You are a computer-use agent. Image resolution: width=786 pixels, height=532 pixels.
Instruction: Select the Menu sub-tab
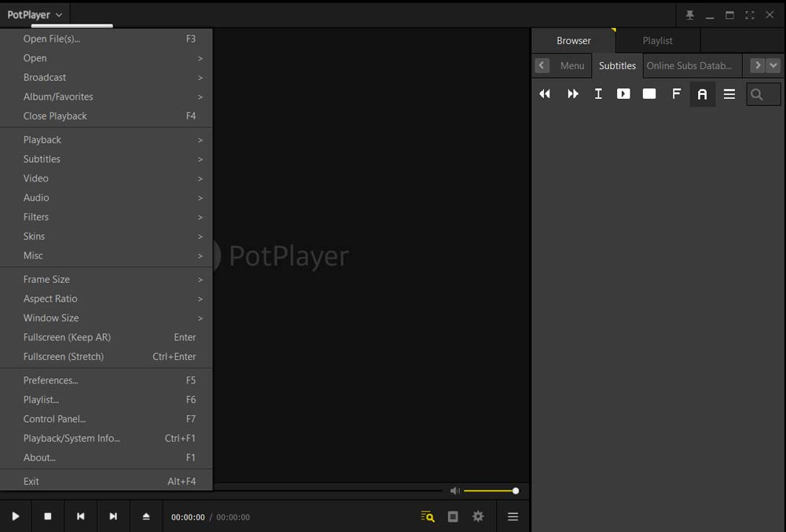(572, 66)
